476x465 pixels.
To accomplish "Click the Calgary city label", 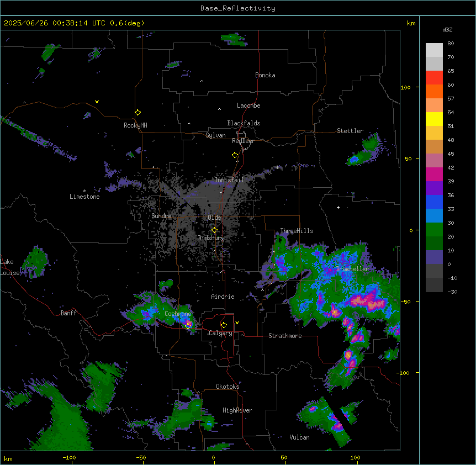I will click(221, 333).
